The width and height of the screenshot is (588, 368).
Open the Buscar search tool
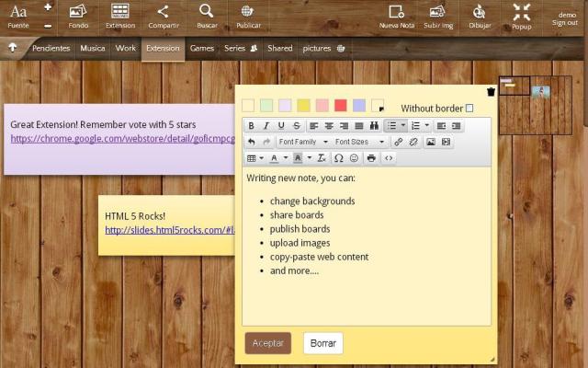[207, 17]
